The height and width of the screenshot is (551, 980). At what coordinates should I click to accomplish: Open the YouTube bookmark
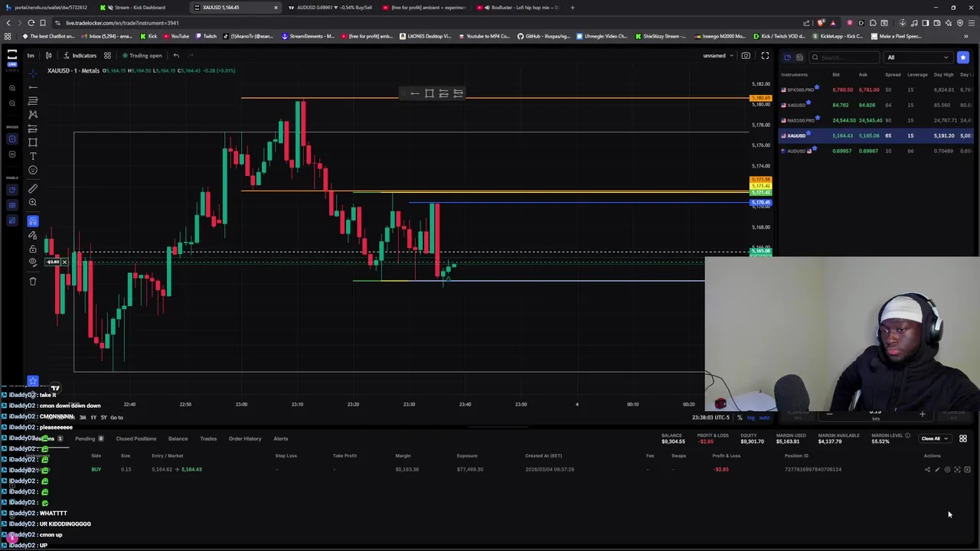pos(176,36)
